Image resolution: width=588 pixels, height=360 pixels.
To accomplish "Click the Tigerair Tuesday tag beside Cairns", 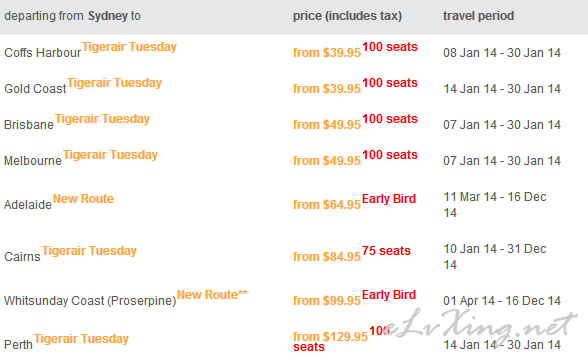I will click(89, 250).
